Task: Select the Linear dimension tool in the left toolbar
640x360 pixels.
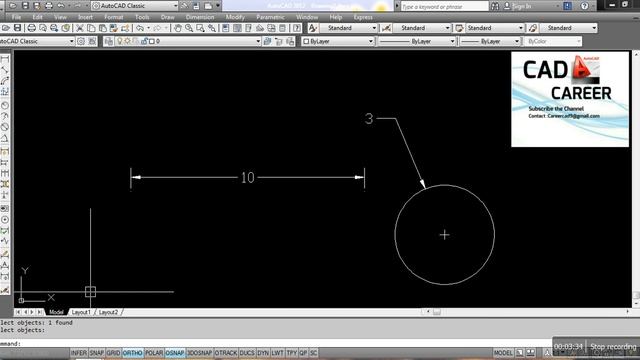Action: tap(4, 59)
